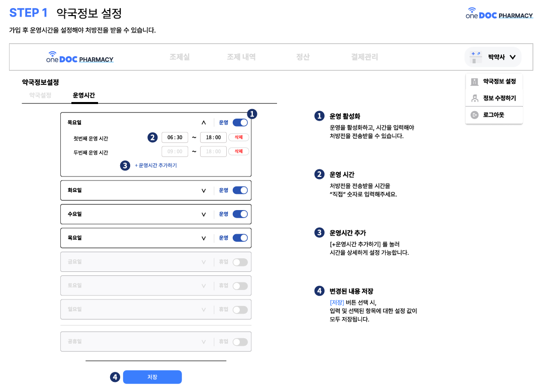Click the 06:30 start time field
The height and width of the screenshot is (392, 551).
click(x=175, y=137)
